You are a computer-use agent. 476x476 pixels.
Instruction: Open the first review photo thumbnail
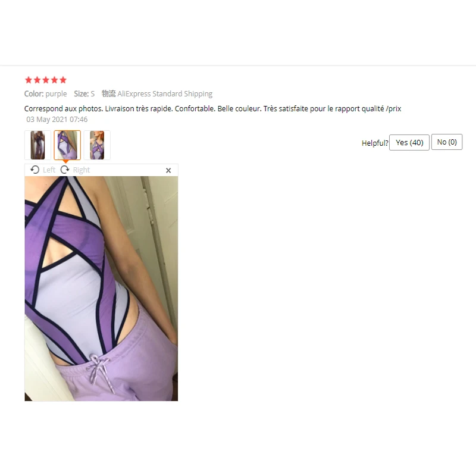click(x=37, y=145)
